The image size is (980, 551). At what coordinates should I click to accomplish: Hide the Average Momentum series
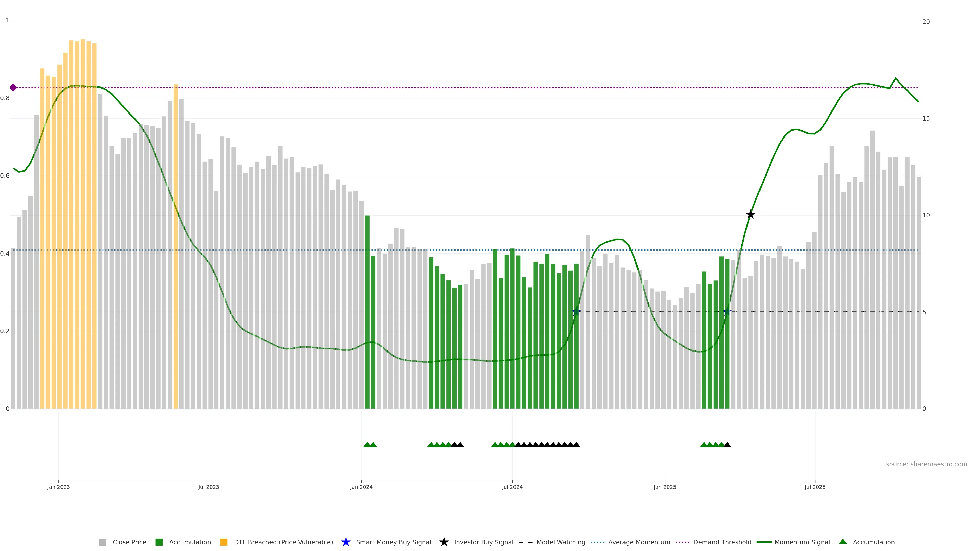[639, 542]
